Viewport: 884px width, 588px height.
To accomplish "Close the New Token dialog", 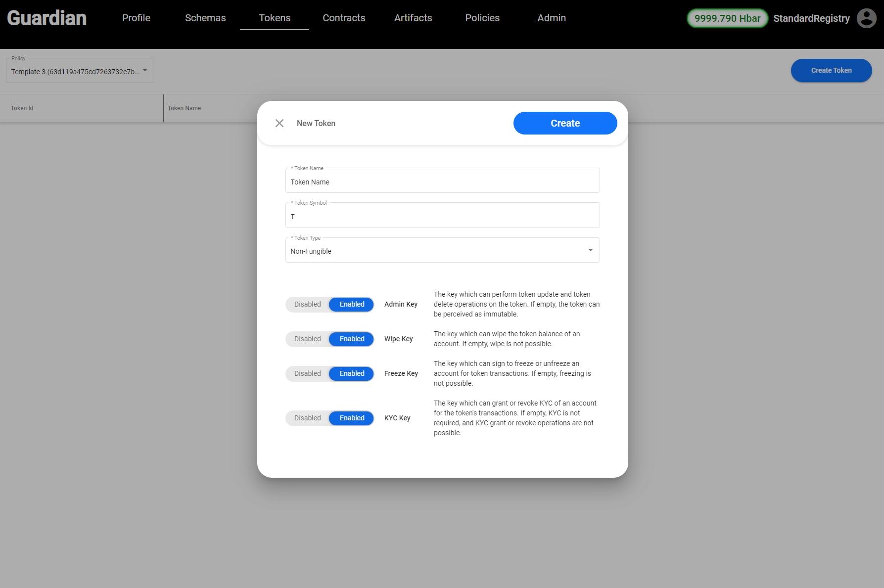I will click(x=279, y=123).
